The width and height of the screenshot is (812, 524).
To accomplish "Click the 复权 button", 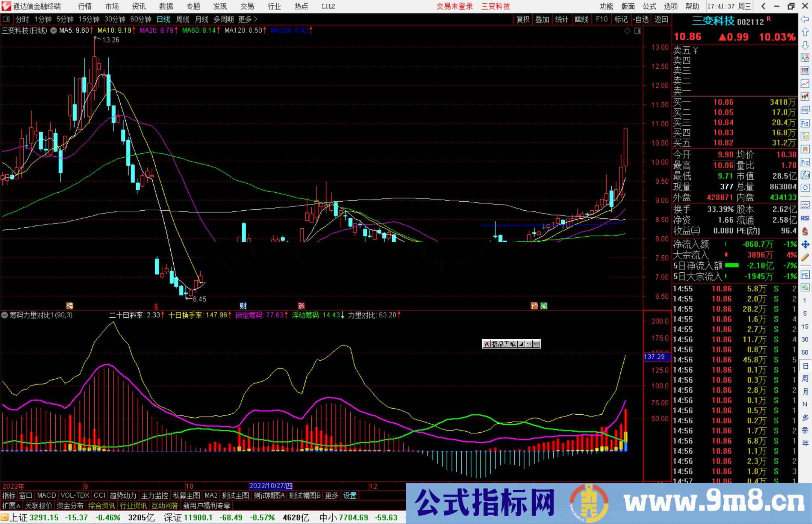I will [523, 19].
